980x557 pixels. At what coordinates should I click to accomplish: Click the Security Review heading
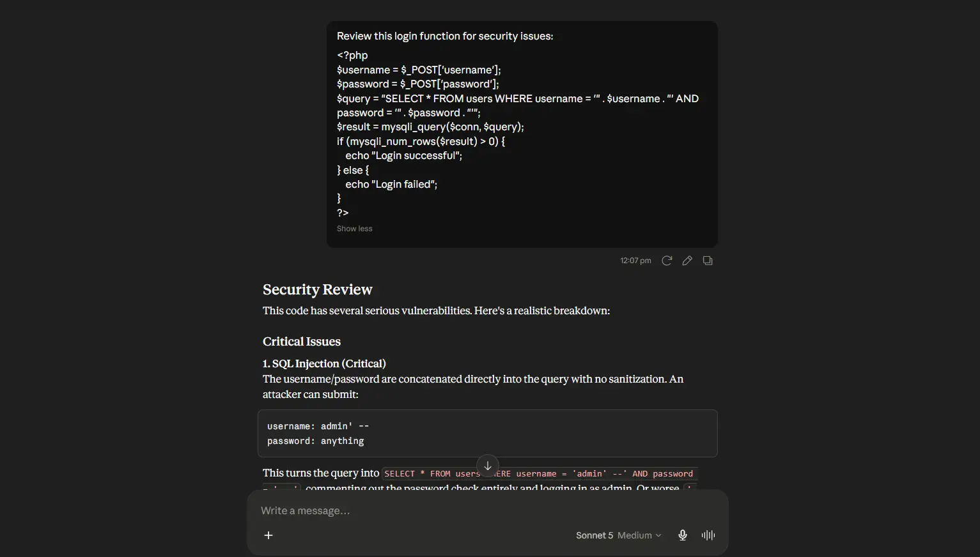pyautogui.click(x=317, y=289)
